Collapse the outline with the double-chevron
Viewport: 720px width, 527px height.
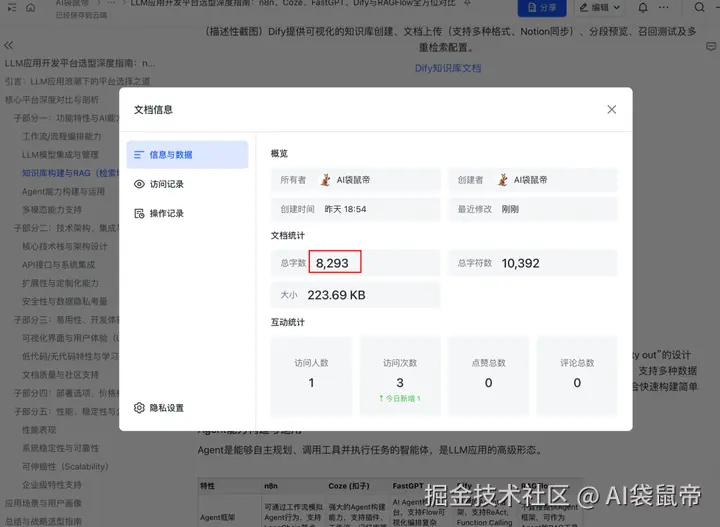click(x=9, y=45)
